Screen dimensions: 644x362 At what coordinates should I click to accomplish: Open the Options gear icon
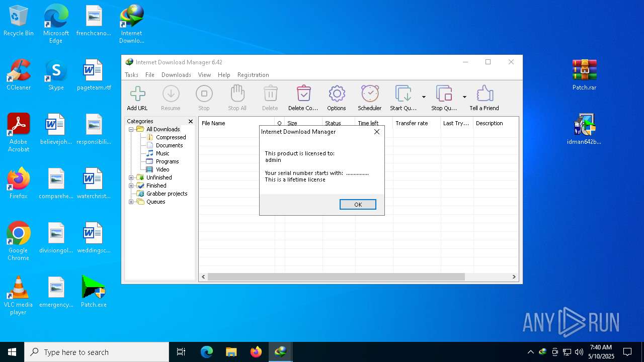[x=337, y=98]
